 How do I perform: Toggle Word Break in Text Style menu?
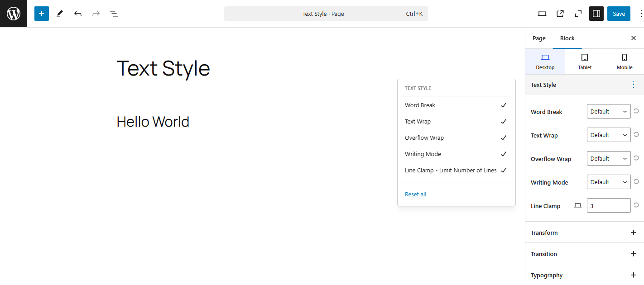tap(456, 105)
